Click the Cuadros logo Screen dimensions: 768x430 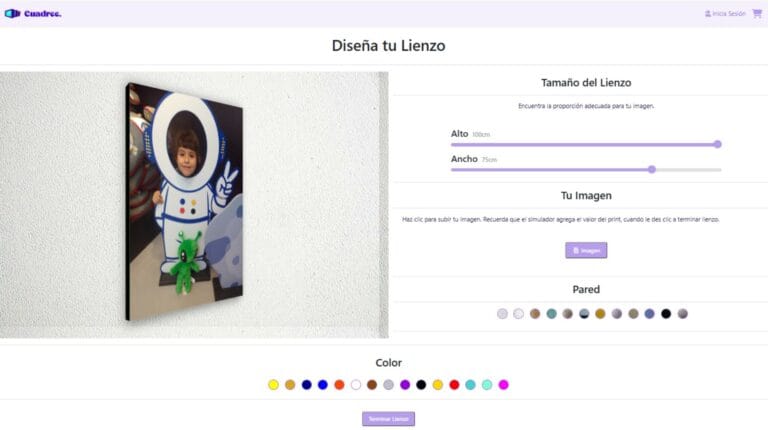33,14
